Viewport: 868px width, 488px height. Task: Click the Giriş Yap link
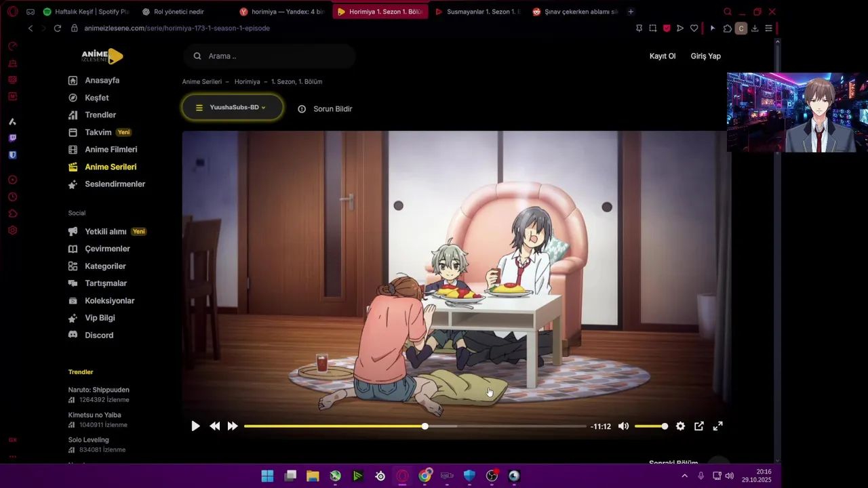[x=705, y=56]
